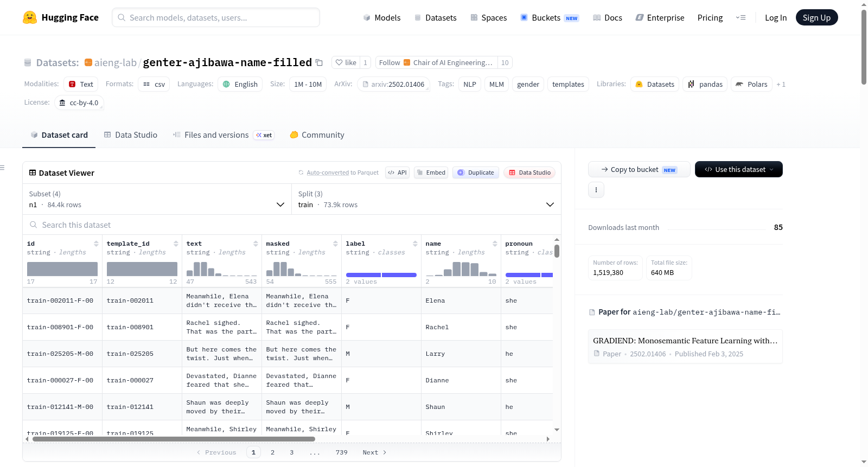Expand the Subset n1 dropdown
This screenshot has height=467, width=868.
(x=157, y=199)
